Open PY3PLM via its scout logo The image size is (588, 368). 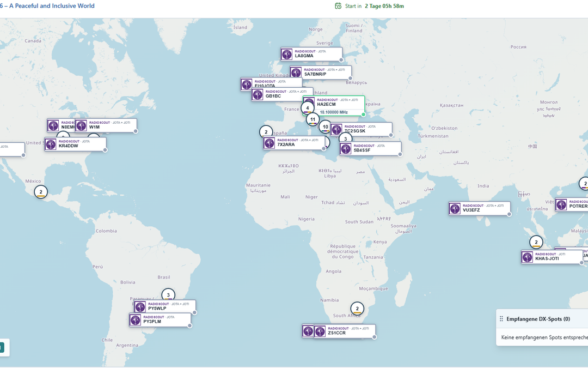pos(135,320)
